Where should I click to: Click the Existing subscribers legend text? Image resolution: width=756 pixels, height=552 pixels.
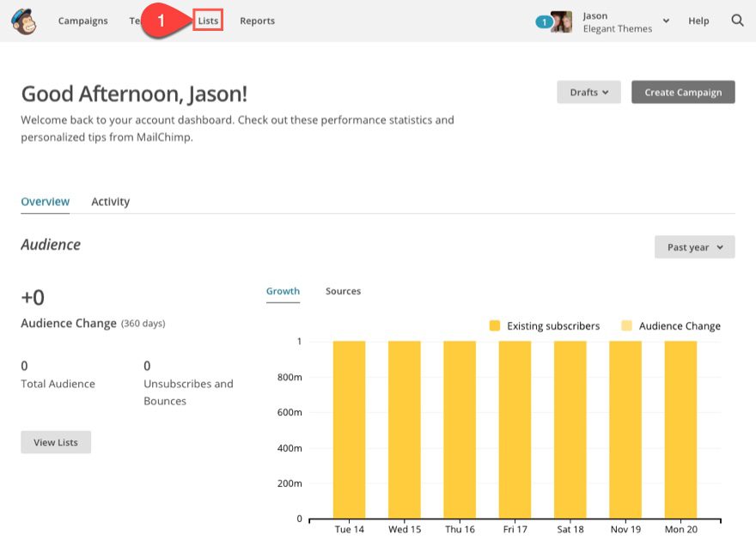click(x=553, y=326)
